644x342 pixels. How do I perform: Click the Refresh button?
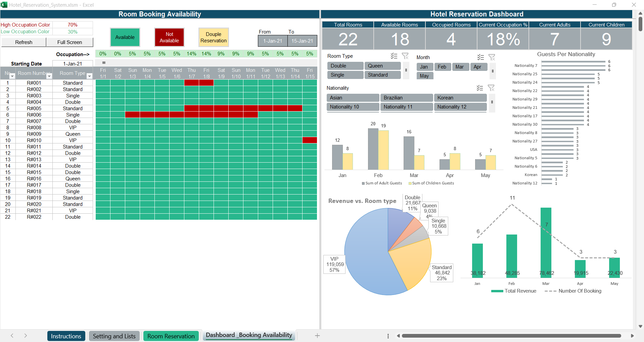click(24, 42)
